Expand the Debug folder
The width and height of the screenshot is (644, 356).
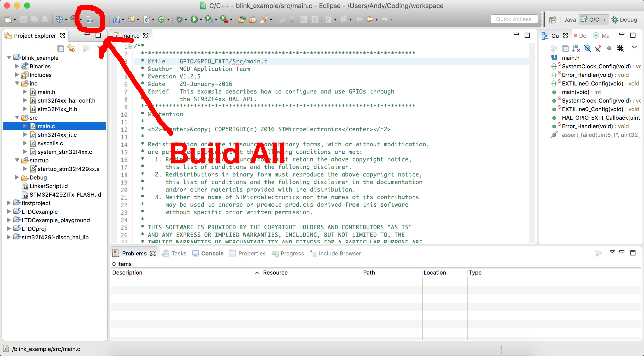pos(17,177)
